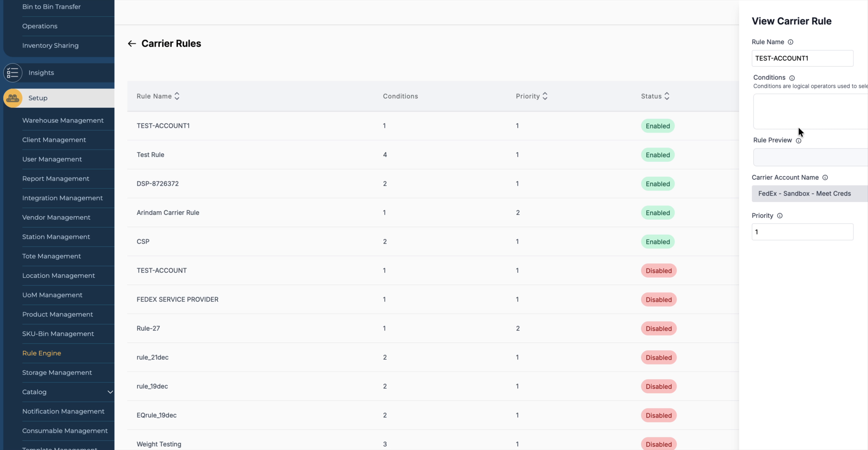Screen dimensions: 868x450
Task: Open Report Management
Action: 56,178
